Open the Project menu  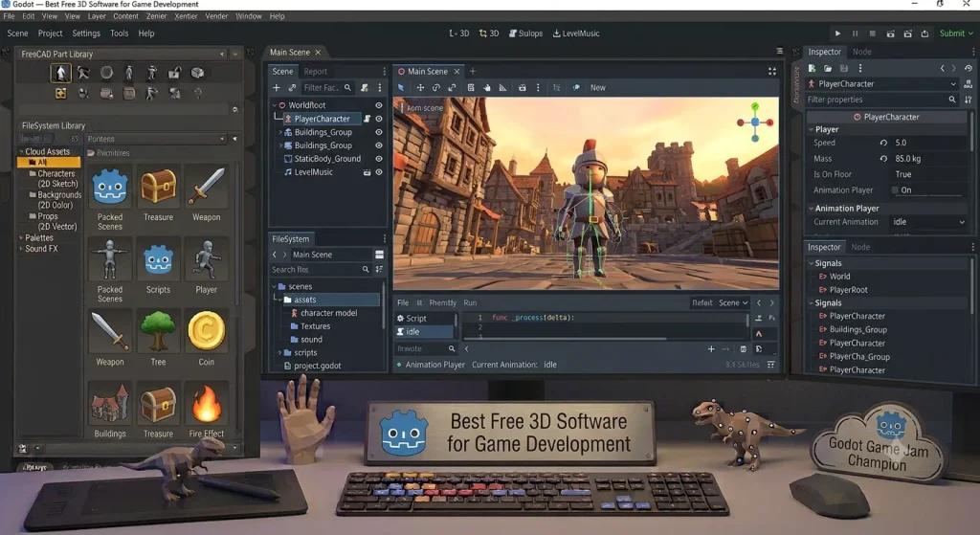pyautogui.click(x=50, y=33)
